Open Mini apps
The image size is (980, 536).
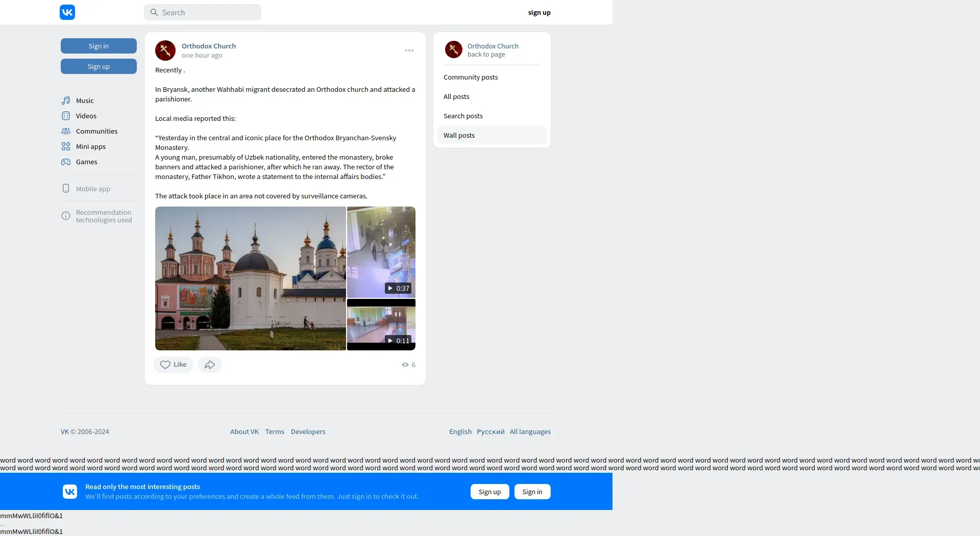coord(91,146)
